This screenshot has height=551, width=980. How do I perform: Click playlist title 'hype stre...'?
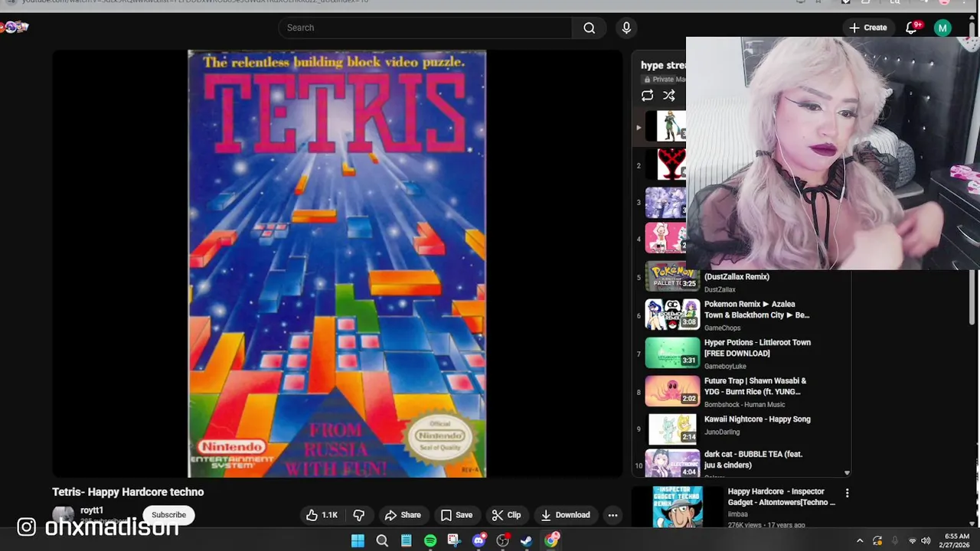click(x=663, y=65)
